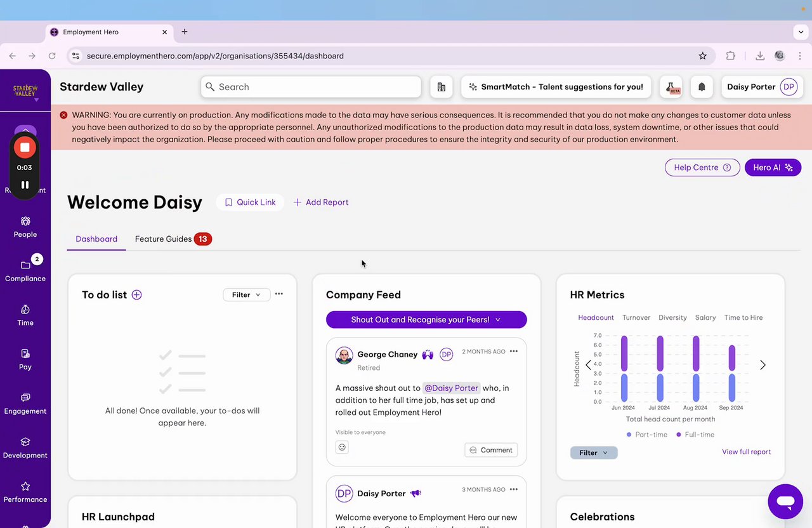
Task: Toggle Full-time legend series
Action: 695,435
